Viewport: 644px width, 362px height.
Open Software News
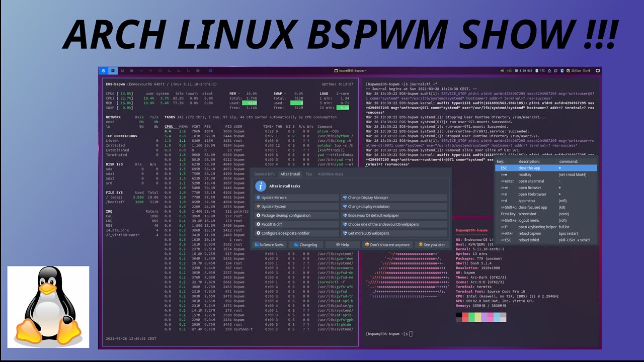(269, 245)
